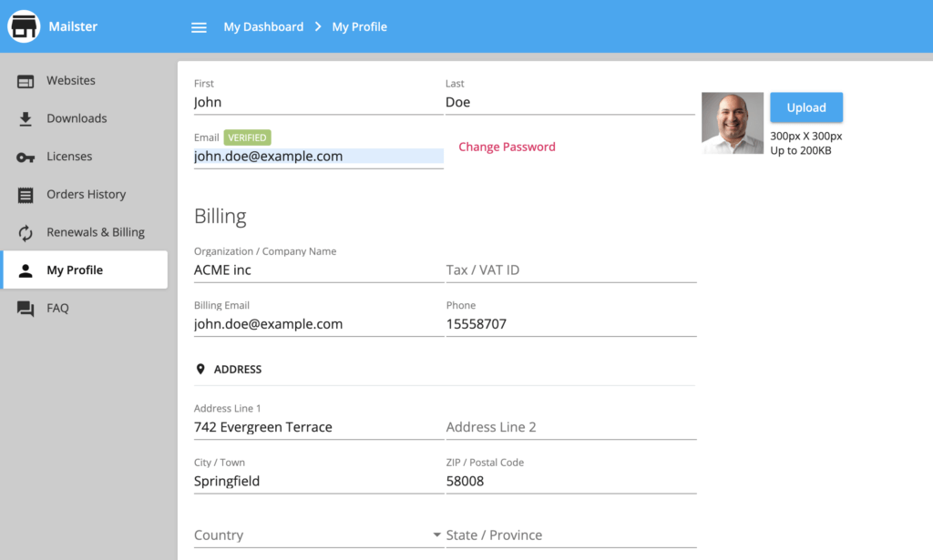Navigate to My Dashboard breadcrumb
Screen dimensions: 933x560
pos(263,26)
